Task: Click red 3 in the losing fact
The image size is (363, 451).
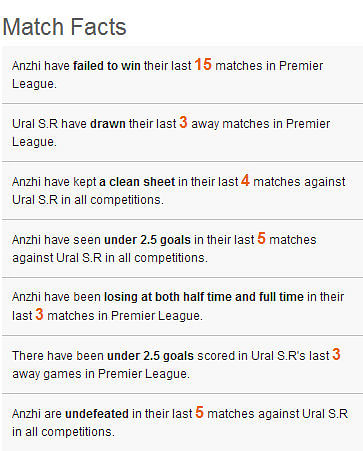Action: [x=39, y=314]
